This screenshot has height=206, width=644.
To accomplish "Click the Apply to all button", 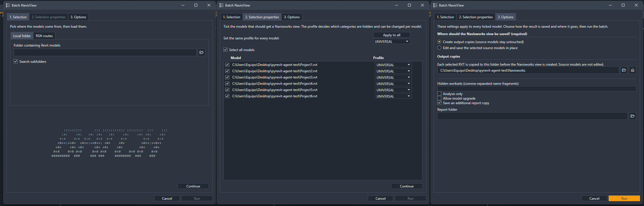I will (x=392, y=35).
